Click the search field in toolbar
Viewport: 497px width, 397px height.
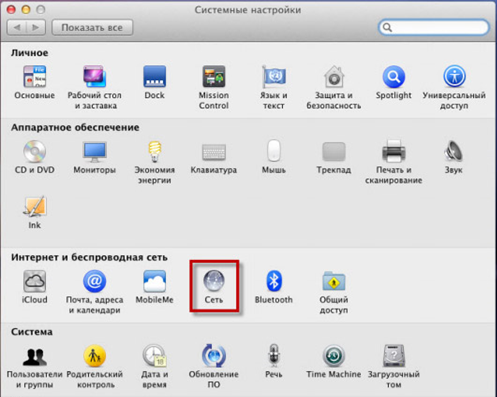click(434, 27)
